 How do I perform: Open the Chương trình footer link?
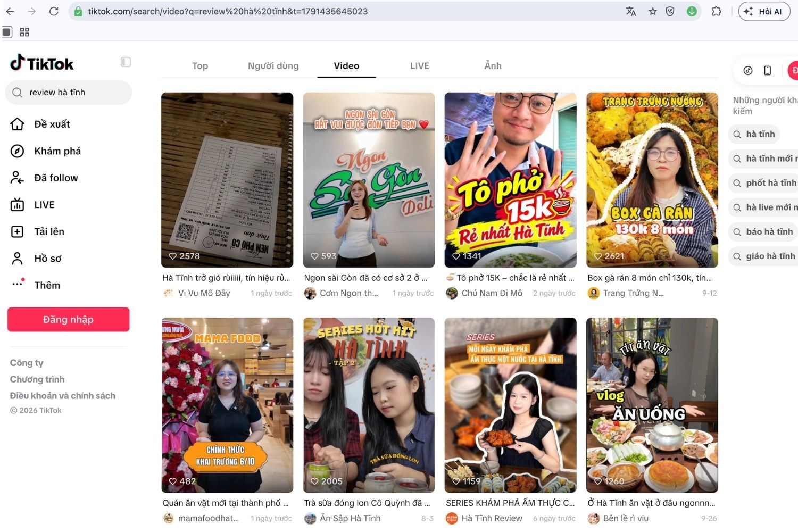[37, 379]
